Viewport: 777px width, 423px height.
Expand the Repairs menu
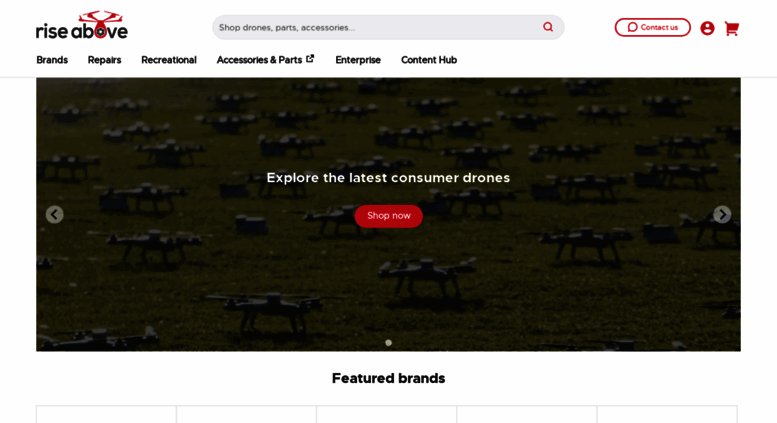tap(105, 60)
